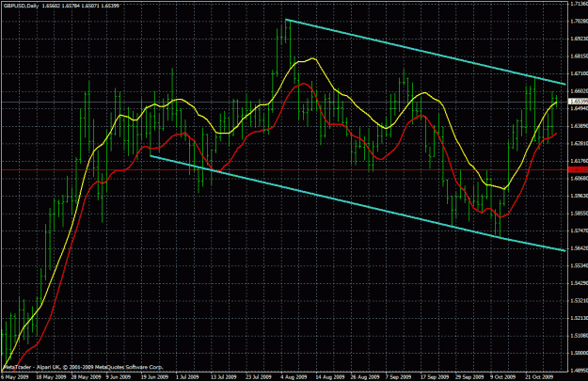Click the 23 Jul 2009 date label

[x=259, y=376]
